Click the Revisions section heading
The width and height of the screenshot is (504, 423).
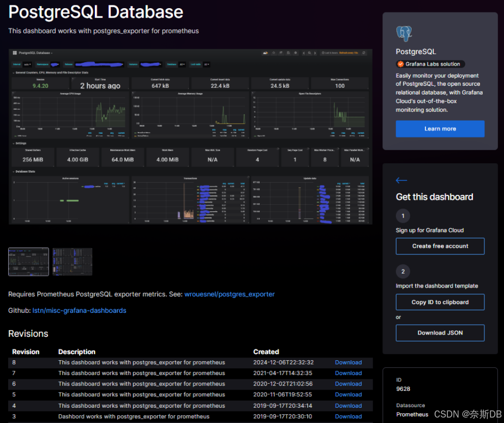(x=28, y=333)
